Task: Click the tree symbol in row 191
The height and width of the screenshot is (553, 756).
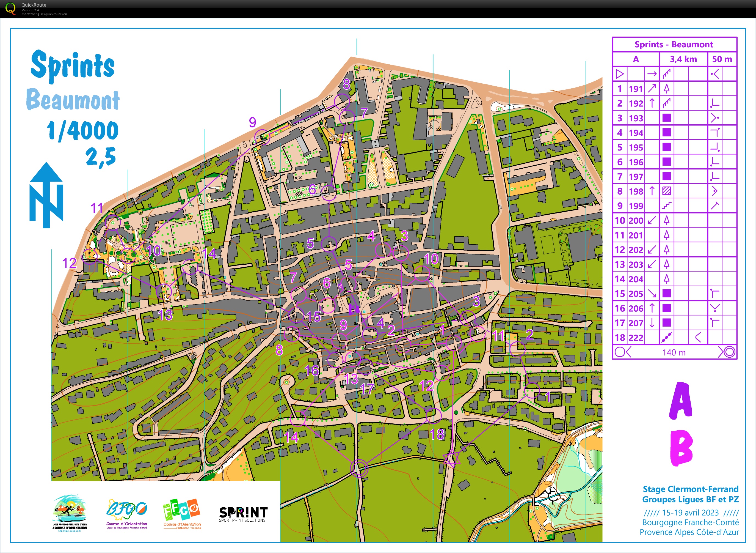Action: click(666, 88)
